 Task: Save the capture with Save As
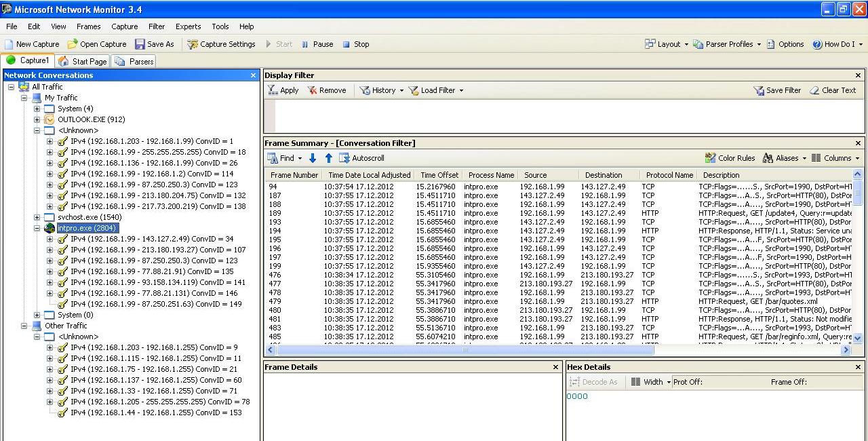[x=155, y=44]
